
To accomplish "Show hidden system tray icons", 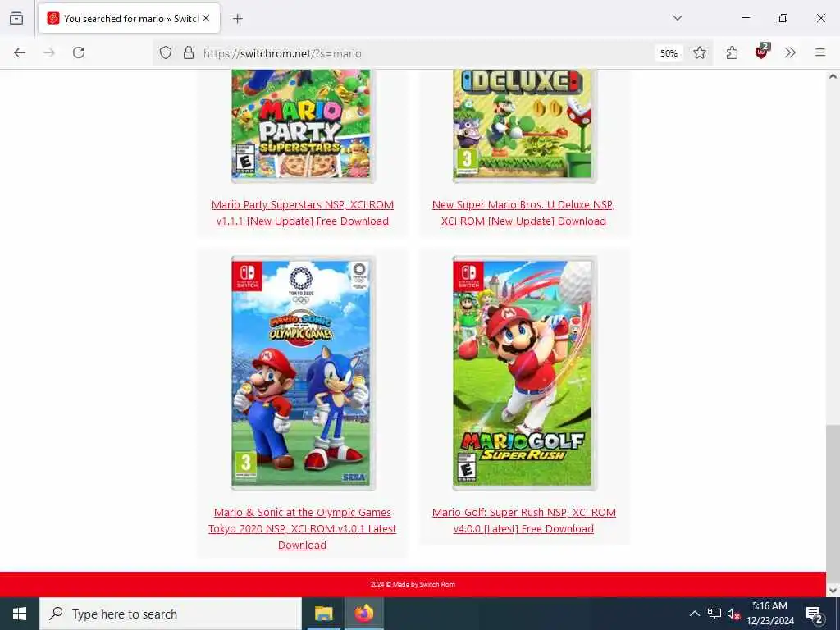I will pos(694,614).
